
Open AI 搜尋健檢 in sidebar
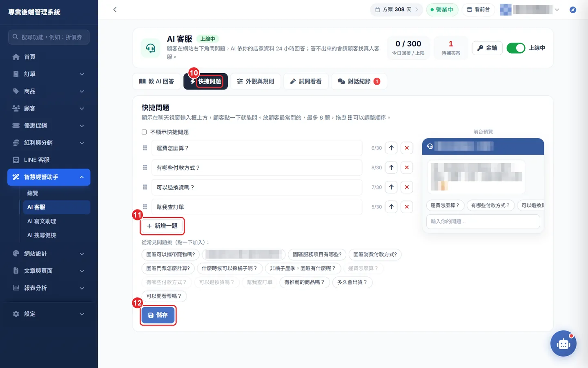pos(56,235)
